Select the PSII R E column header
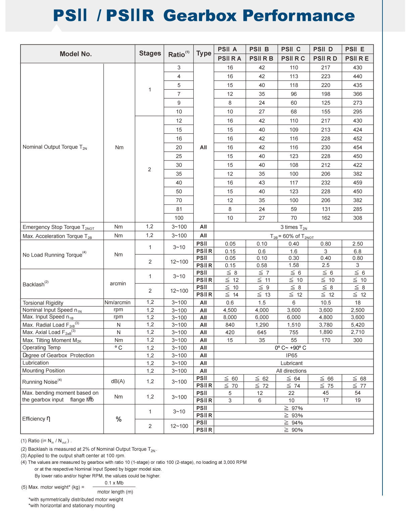Viewport: 411px width, 532px height. 357,58
